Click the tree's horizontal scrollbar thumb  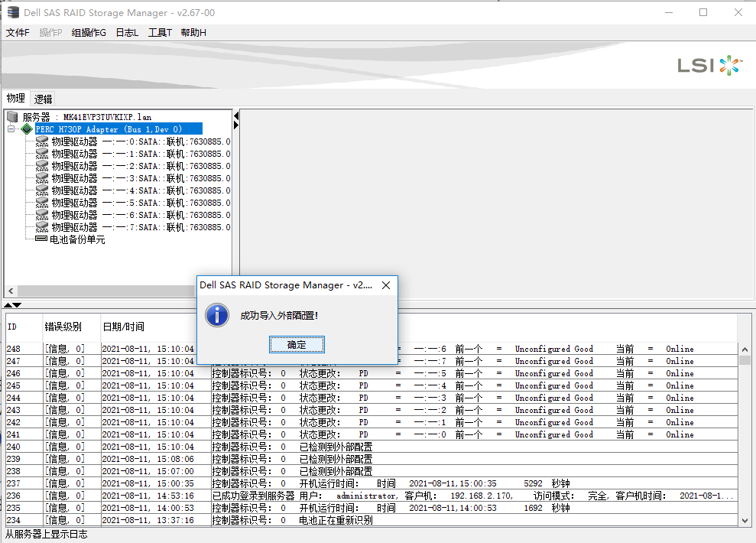106,291
